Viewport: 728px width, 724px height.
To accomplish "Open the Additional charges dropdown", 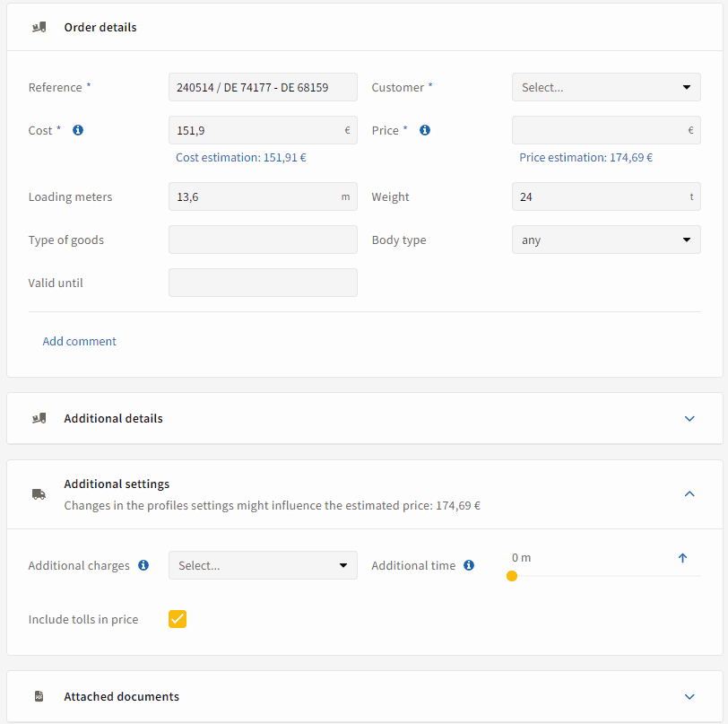I will (x=263, y=565).
